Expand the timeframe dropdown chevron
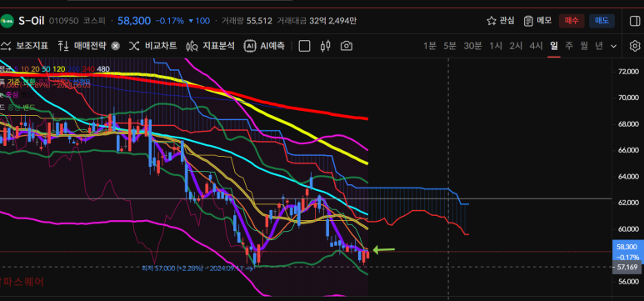644x301 pixels. pyautogui.click(x=614, y=47)
